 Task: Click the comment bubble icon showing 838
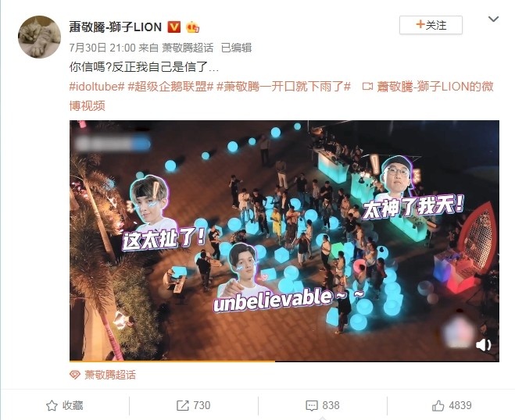[x=312, y=406]
